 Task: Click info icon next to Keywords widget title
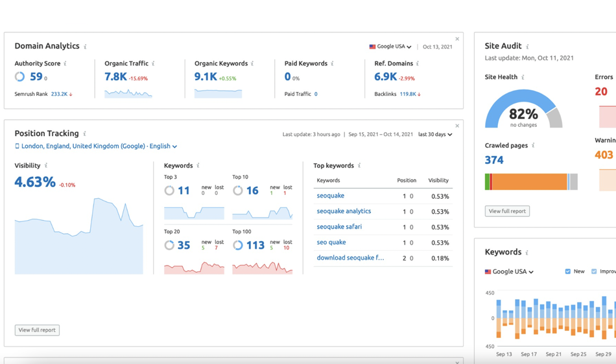(x=527, y=253)
